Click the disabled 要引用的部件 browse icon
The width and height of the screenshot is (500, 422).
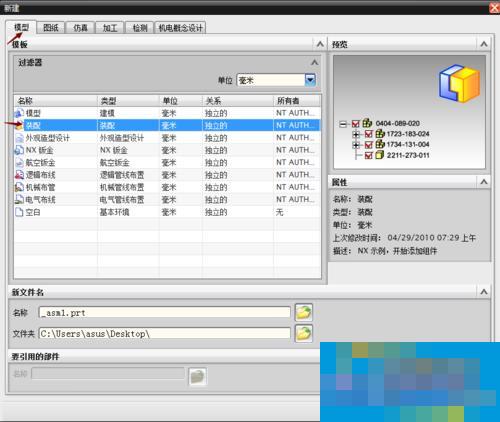click(198, 376)
